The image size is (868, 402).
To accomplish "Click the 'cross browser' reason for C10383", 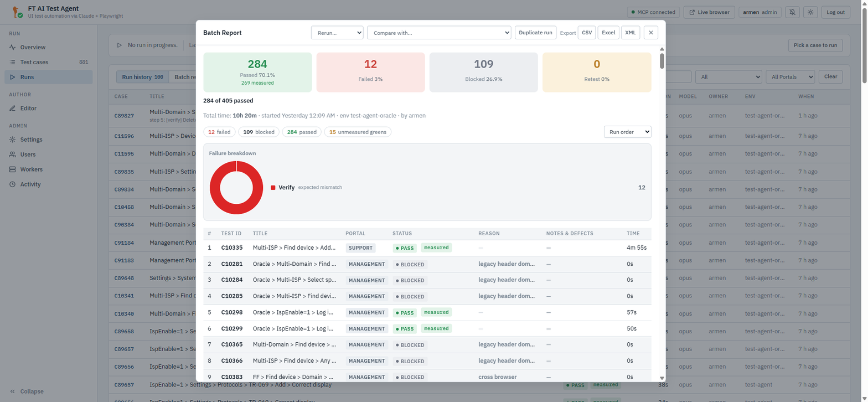I will [497, 377].
